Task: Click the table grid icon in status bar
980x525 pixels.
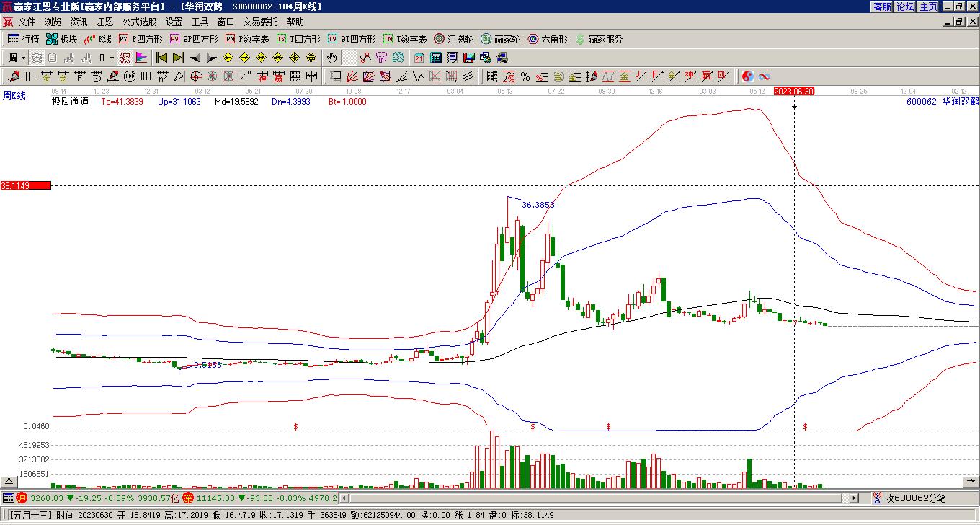Action: pyautogui.click(x=8, y=498)
